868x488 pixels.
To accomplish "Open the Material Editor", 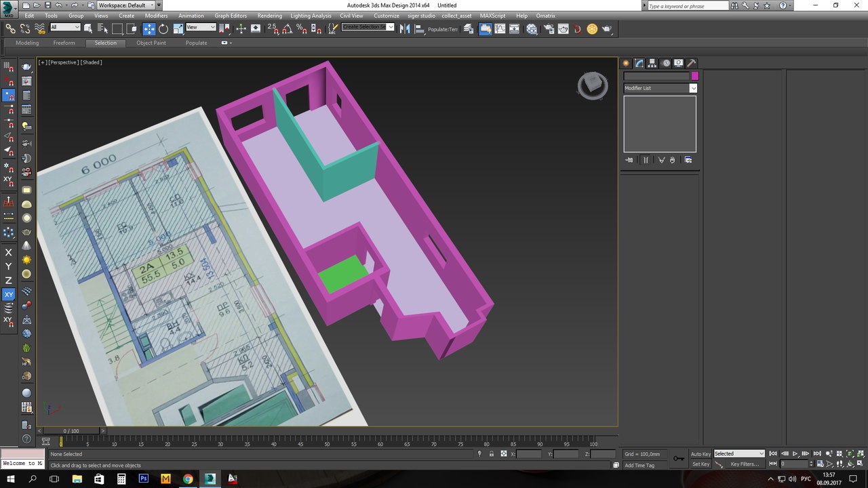I will 532,28.
